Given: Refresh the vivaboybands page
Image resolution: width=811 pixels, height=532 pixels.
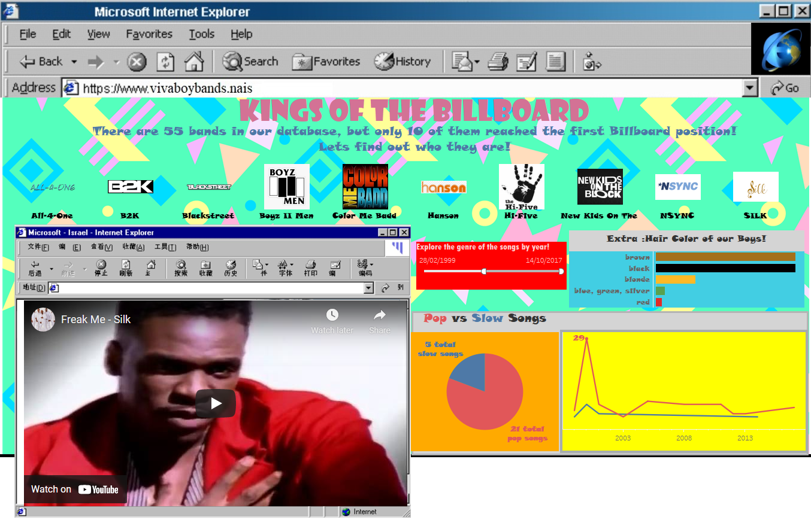Looking at the screenshot, I should 166,62.
